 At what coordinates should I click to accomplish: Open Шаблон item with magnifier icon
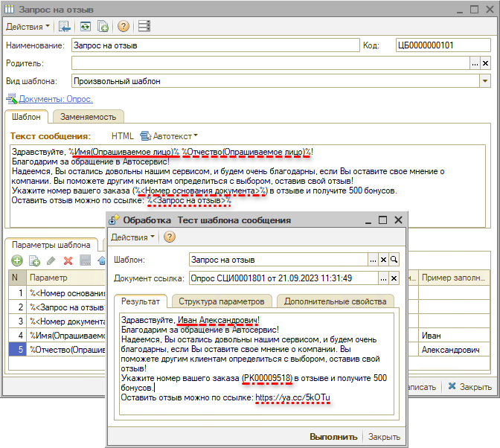pyautogui.click(x=394, y=260)
